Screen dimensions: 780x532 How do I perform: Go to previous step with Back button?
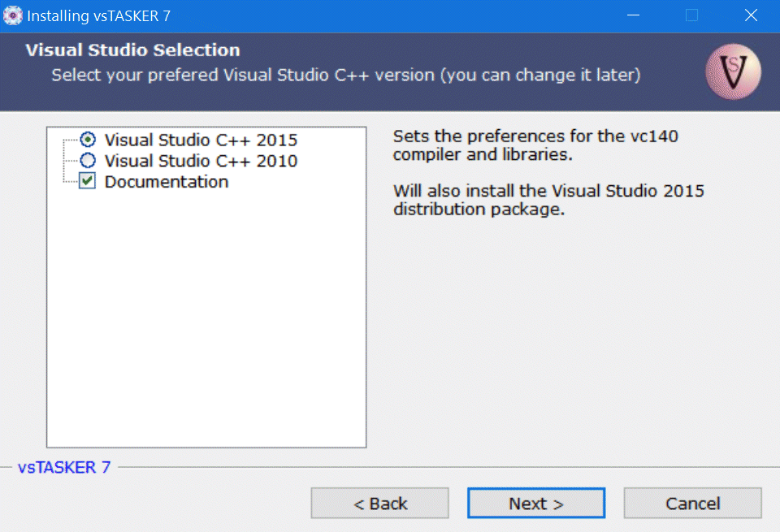(x=379, y=504)
